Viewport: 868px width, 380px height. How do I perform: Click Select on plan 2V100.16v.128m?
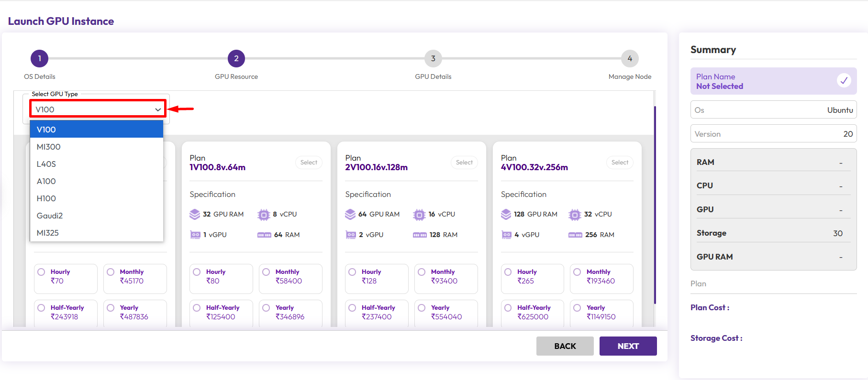coord(464,163)
